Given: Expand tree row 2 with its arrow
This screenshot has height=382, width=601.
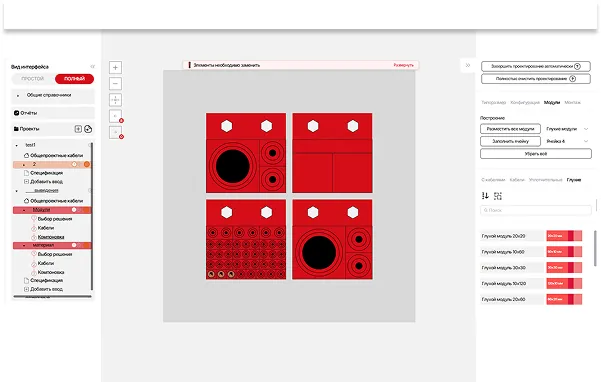Looking at the screenshot, I should [24, 165].
